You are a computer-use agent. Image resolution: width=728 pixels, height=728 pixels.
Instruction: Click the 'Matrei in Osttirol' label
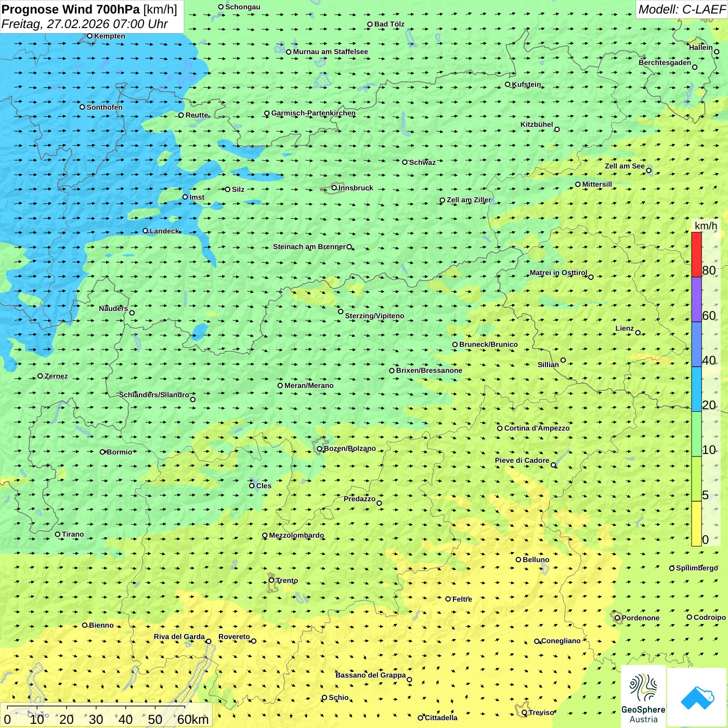pos(558,272)
